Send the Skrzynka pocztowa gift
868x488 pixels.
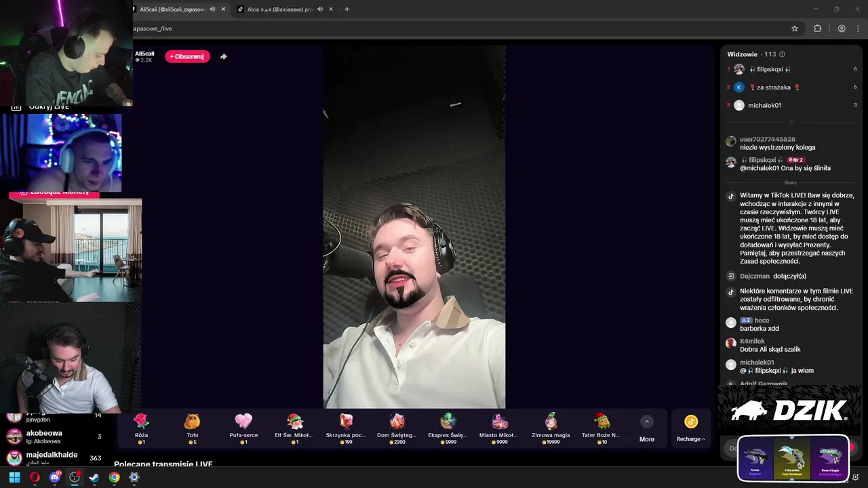(346, 429)
